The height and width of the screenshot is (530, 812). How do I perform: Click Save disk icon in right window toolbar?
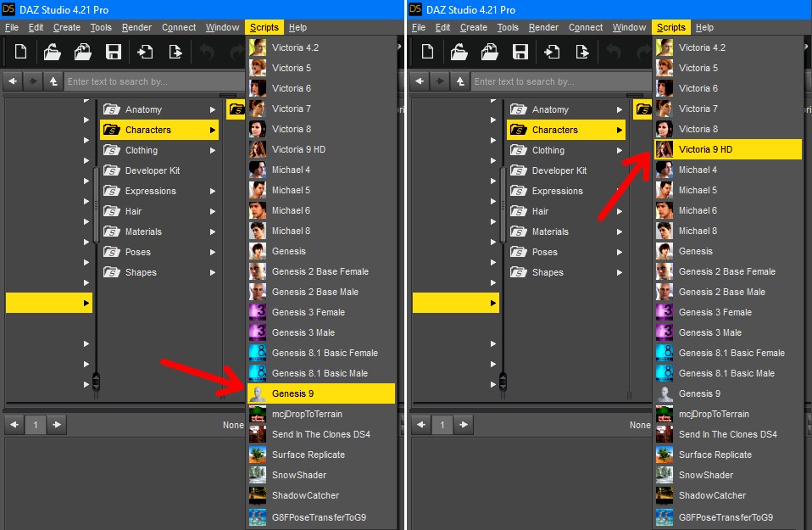(x=520, y=51)
